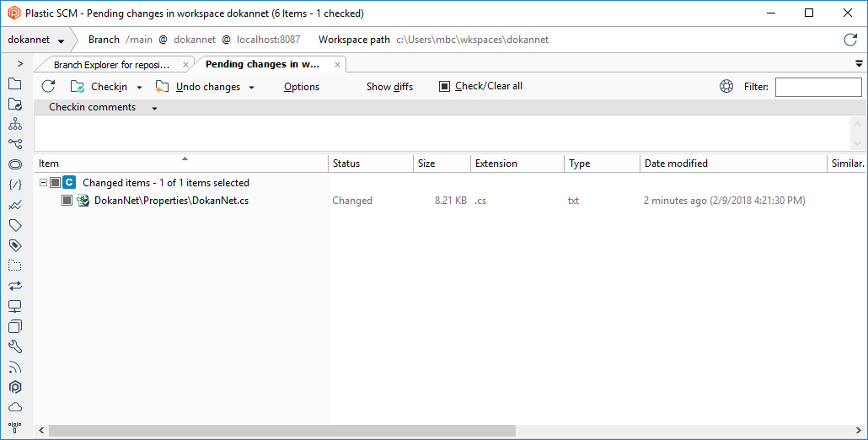
Task: Open the changesets oval icon in sidebar
Action: point(15,164)
